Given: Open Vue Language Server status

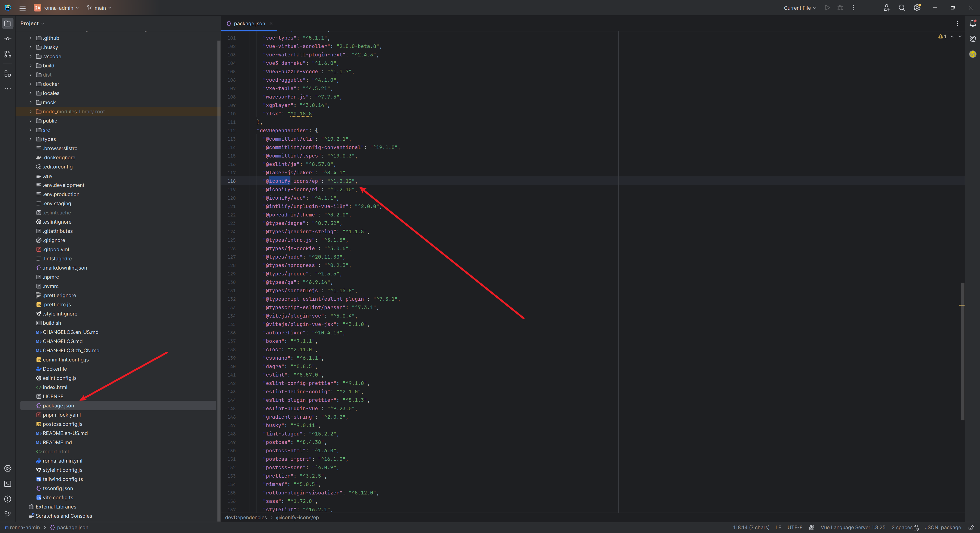Looking at the screenshot, I should tap(853, 527).
